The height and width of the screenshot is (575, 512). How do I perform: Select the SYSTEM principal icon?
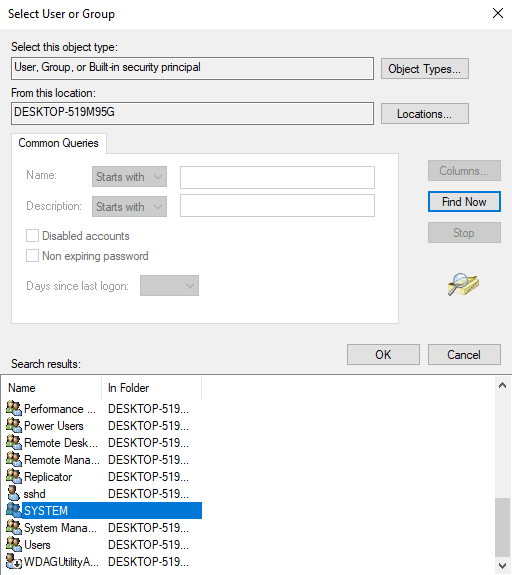pyautogui.click(x=14, y=510)
